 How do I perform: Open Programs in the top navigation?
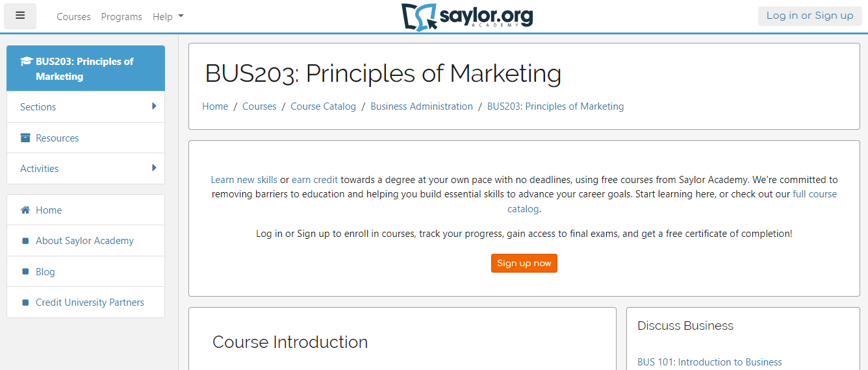pyautogui.click(x=121, y=17)
